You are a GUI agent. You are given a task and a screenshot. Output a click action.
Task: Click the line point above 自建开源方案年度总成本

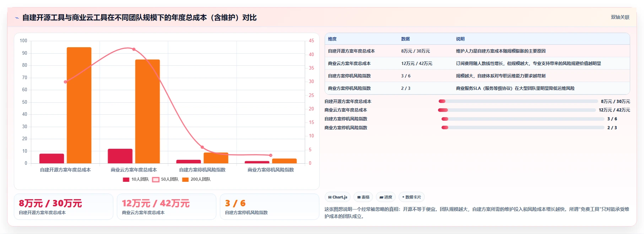(x=65, y=82)
